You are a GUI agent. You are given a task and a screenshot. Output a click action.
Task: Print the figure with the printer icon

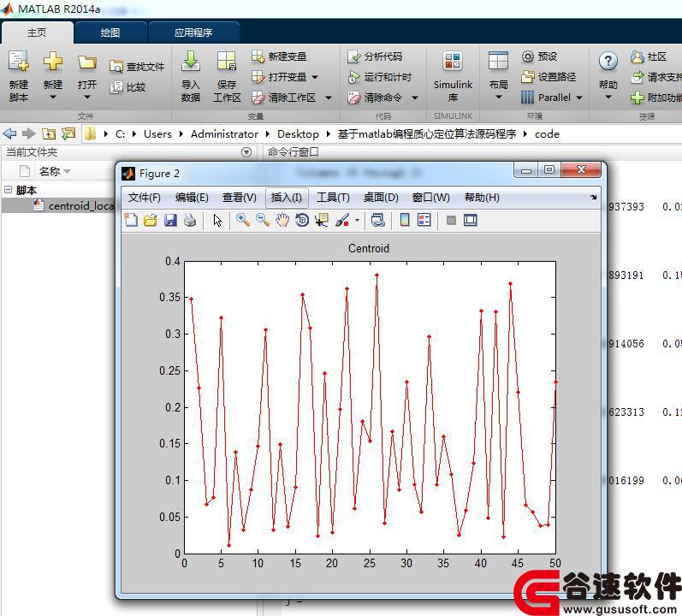pyautogui.click(x=190, y=220)
